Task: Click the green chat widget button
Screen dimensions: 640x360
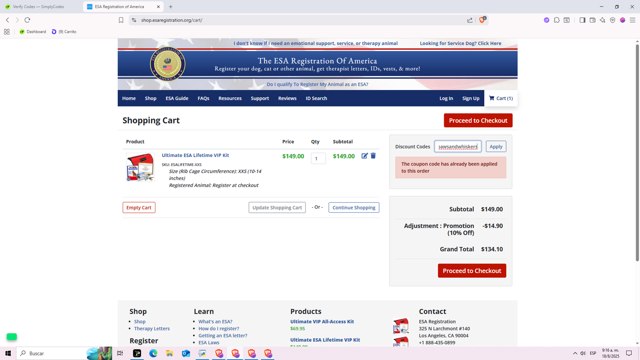Action: point(12,337)
